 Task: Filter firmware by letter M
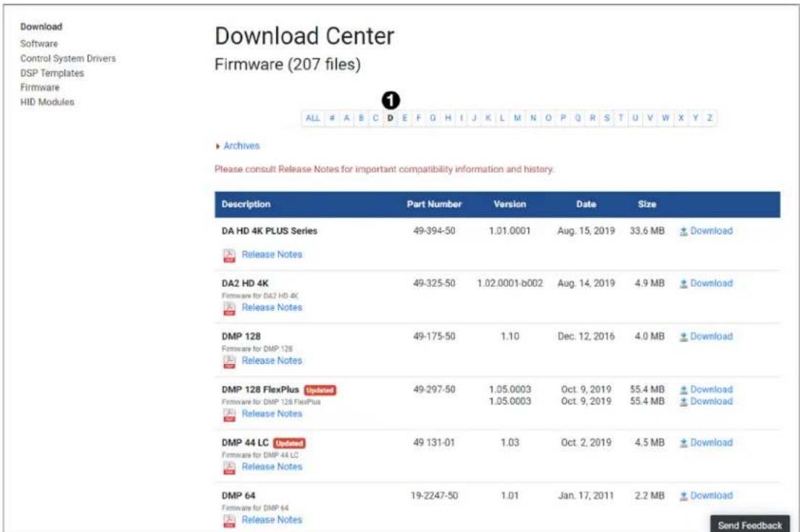coord(517,118)
